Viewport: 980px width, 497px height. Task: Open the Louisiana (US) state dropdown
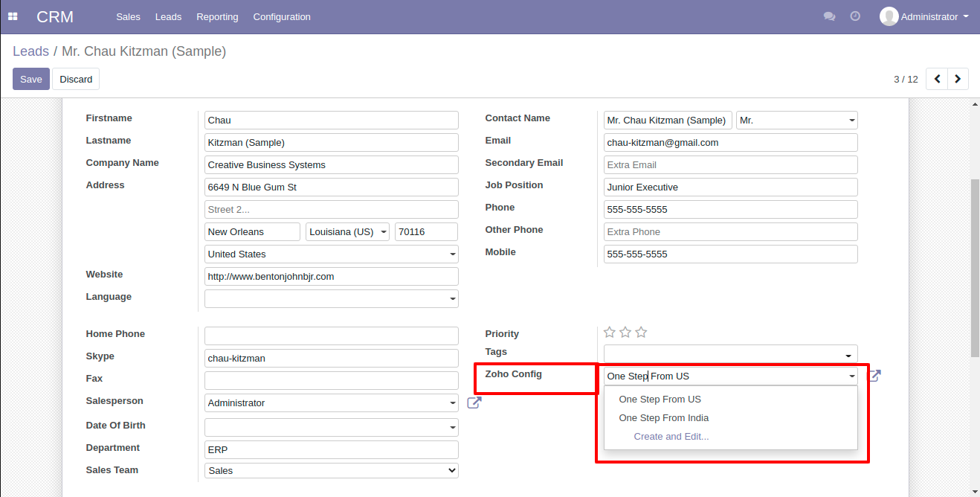(347, 231)
